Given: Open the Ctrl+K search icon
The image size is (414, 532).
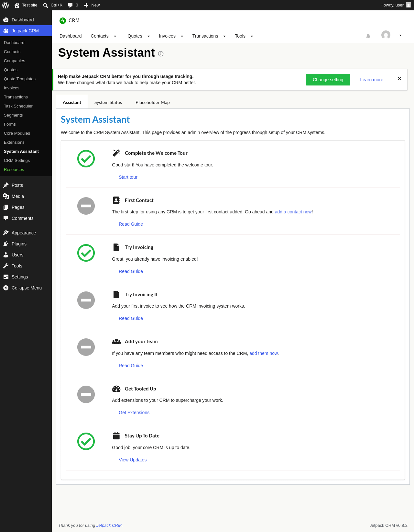Looking at the screenshot, I should point(46,5).
